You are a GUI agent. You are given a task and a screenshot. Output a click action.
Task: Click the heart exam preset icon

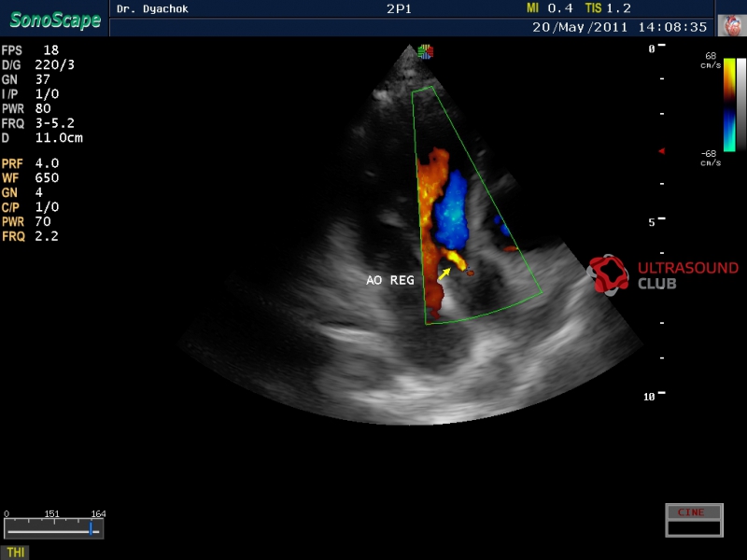point(732,25)
